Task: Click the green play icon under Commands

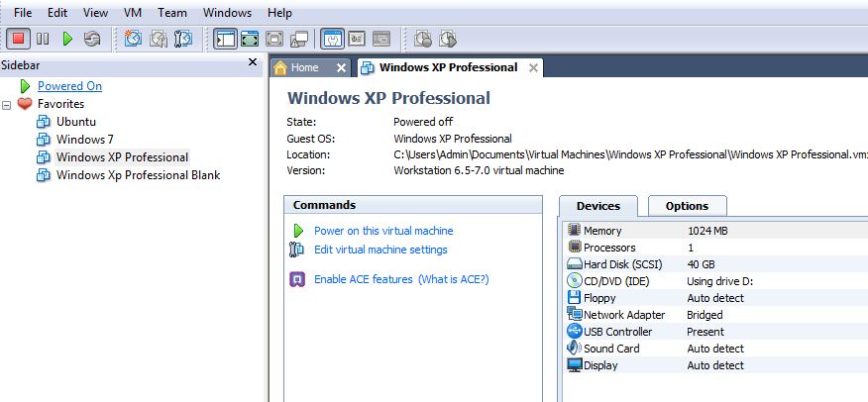Action: click(298, 231)
